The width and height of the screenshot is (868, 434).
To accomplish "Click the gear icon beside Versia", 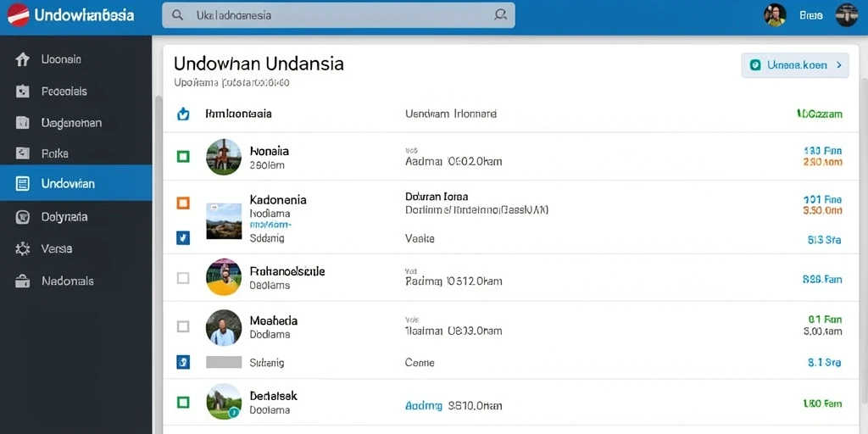I will [22, 248].
